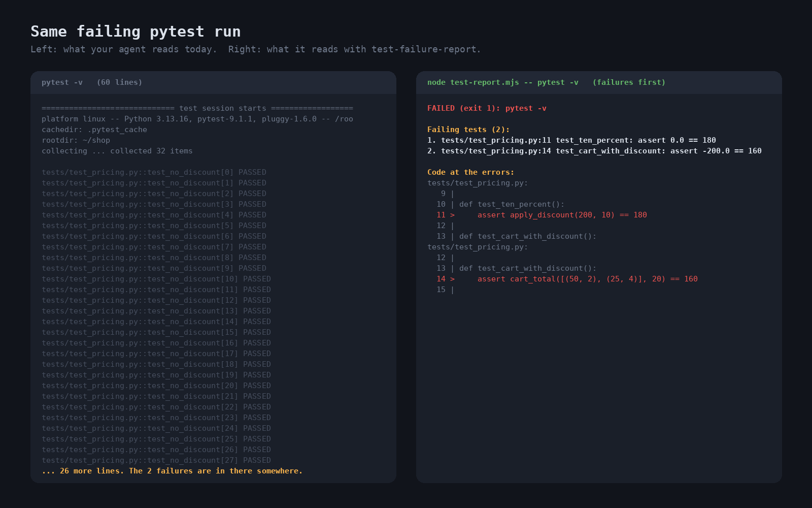Click the test_no_discount[23] PASSED line

[156, 418]
